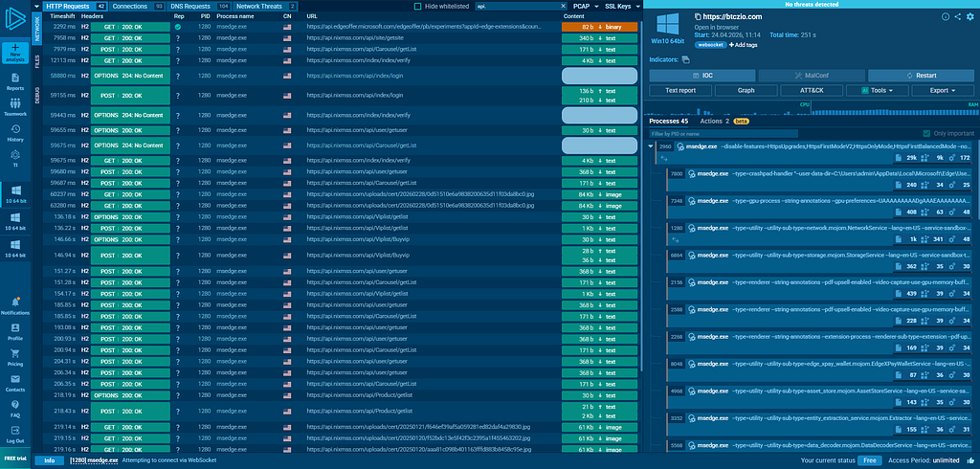Open the Reports page in the sidebar

coord(15,81)
